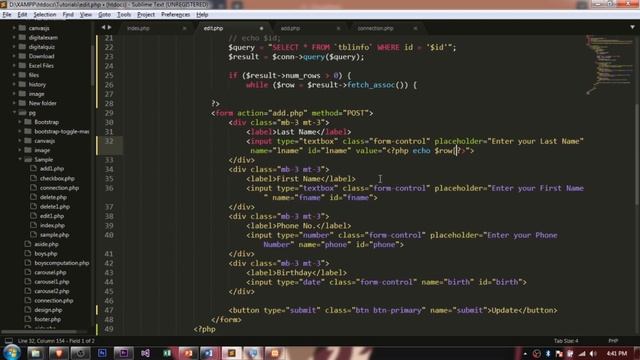Open carousel.php in the sidebar
This screenshot has height=360, width=640.
click(x=50, y=272)
